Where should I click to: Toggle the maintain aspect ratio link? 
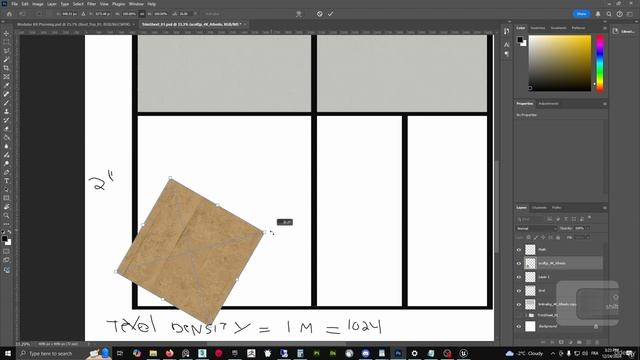pyautogui.click(x=142, y=14)
